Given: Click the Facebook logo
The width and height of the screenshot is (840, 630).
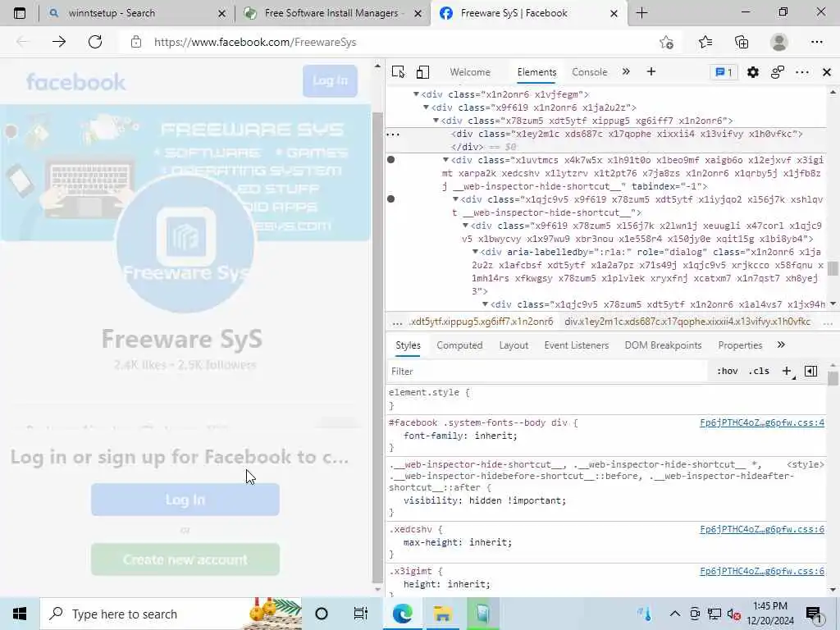Looking at the screenshot, I should 75,82.
